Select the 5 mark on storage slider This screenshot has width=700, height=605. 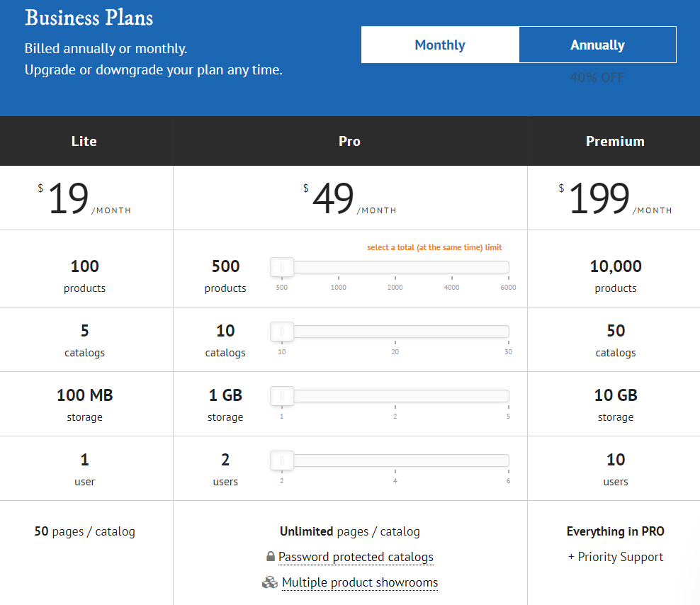(x=507, y=417)
